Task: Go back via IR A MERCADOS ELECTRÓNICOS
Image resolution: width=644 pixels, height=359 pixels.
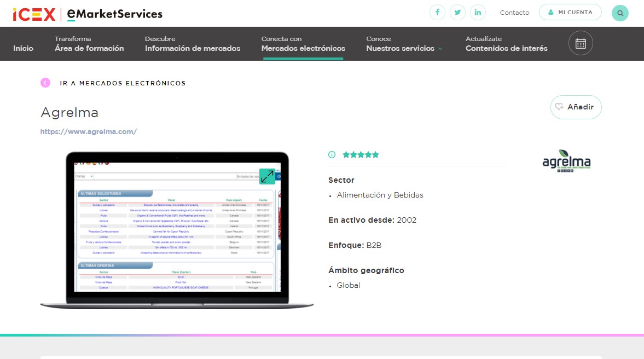Action: (123, 83)
